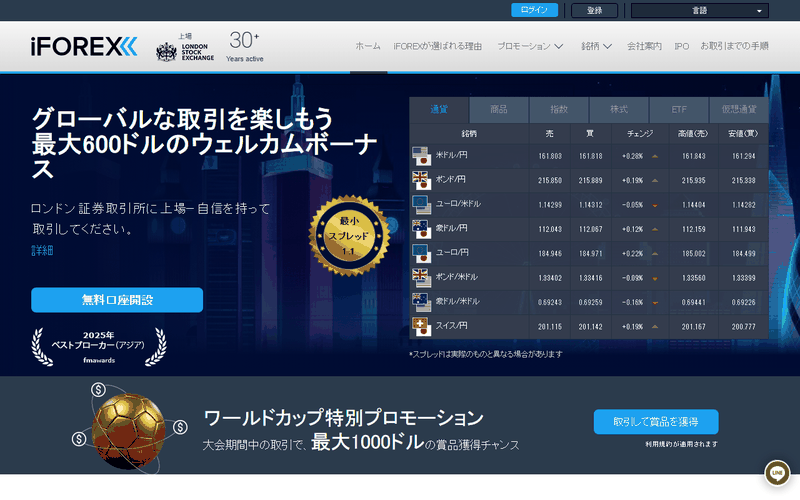
Task: Click the down arrow in 豪ドル/米ドル row
Action: click(655, 303)
